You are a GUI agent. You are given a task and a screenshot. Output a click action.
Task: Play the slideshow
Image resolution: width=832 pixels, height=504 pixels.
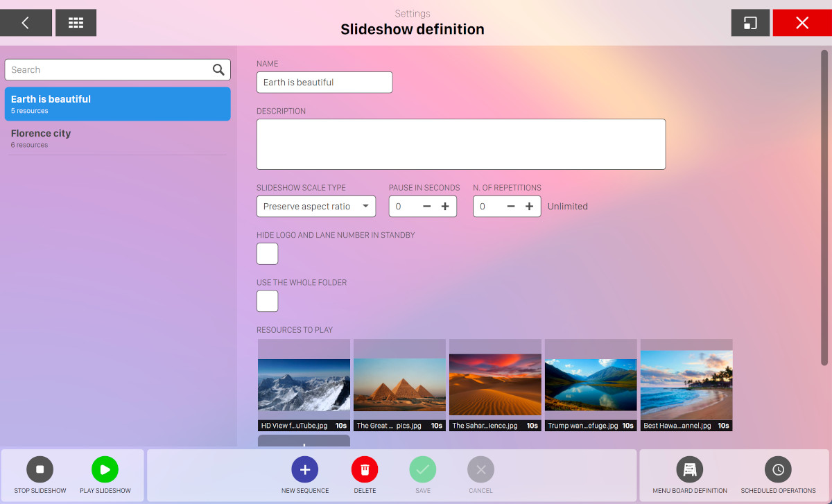[105, 470]
